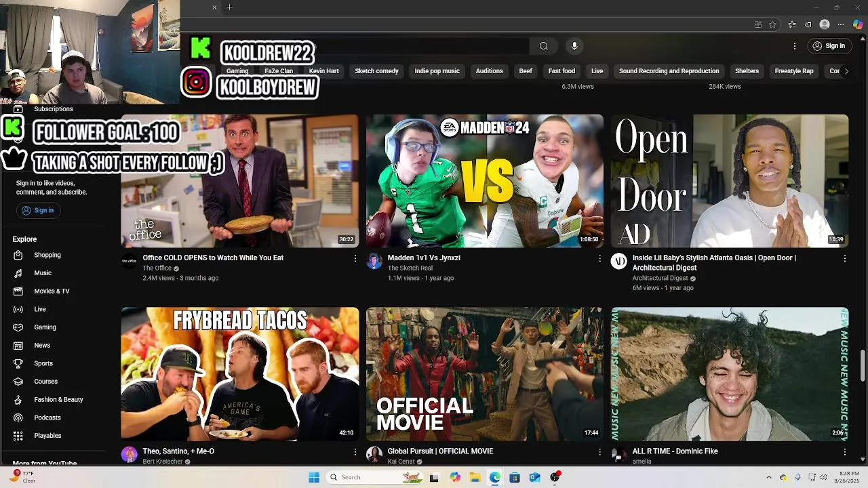Select the FaZe Clan filter chip

pos(279,71)
